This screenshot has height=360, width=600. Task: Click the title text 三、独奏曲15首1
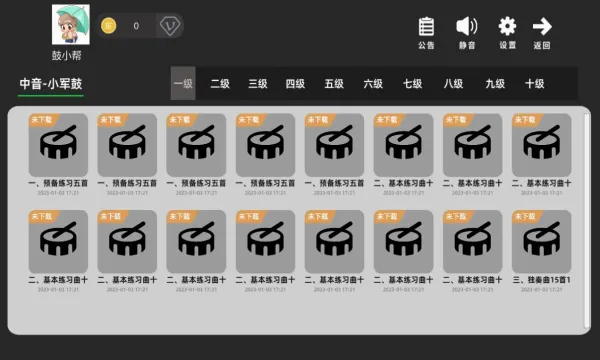(541, 280)
